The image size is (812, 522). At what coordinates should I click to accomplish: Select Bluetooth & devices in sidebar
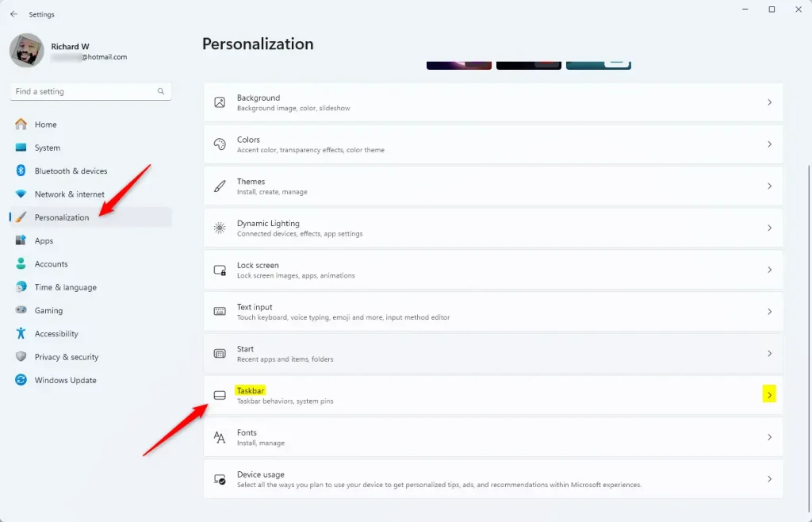coord(71,171)
